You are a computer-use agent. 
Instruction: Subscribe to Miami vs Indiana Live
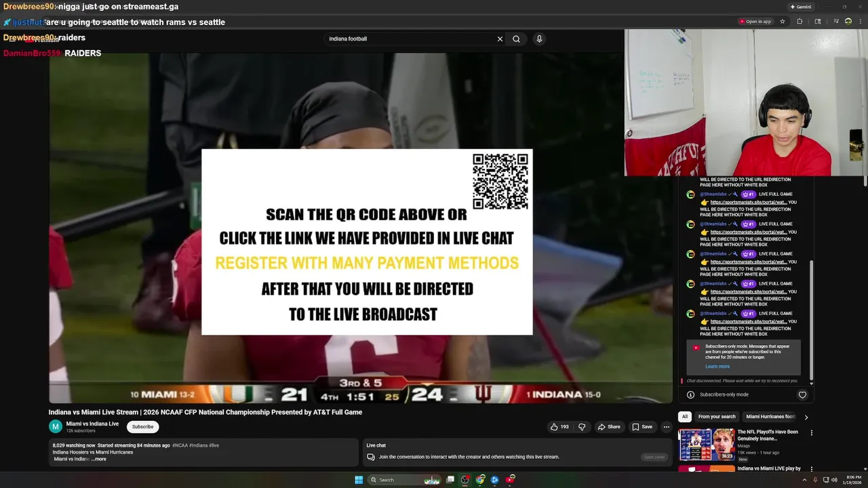click(142, 426)
